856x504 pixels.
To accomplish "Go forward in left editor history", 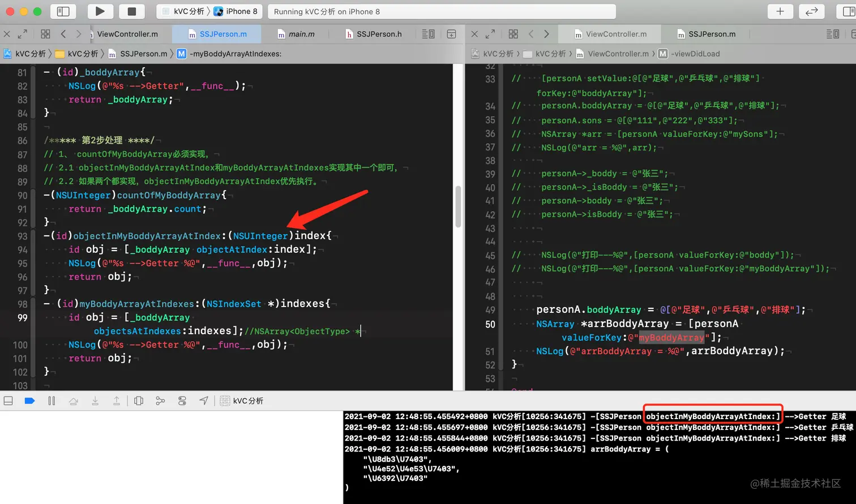I will 79,34.
